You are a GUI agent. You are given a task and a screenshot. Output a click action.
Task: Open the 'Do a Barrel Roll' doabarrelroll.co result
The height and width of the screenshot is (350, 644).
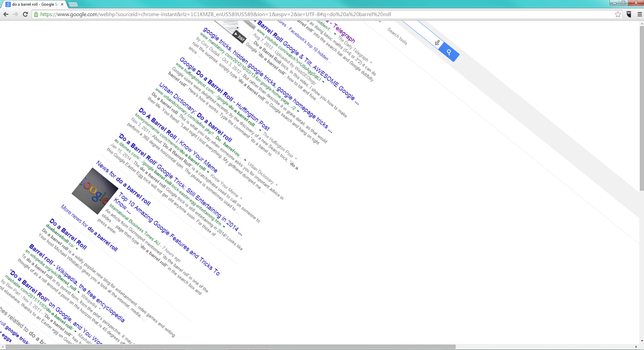(68, 234)
